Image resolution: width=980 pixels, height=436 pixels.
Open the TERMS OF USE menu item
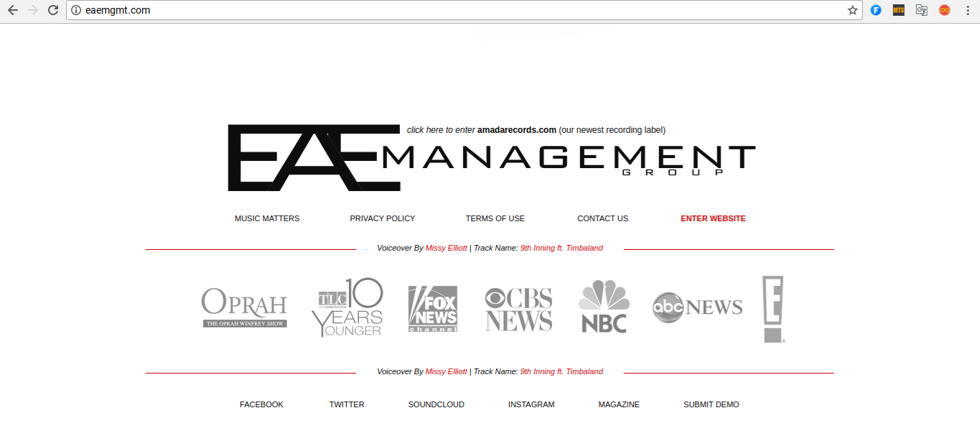(x=495, y=218)
